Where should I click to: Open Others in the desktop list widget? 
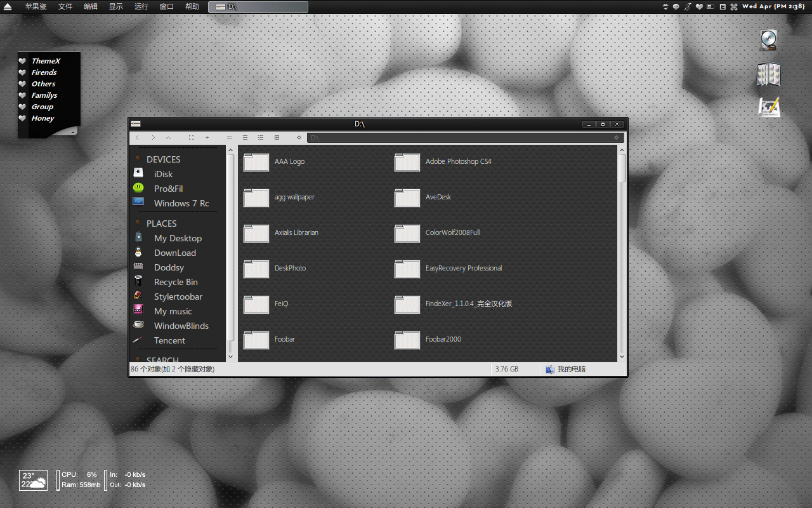(43, 84)
